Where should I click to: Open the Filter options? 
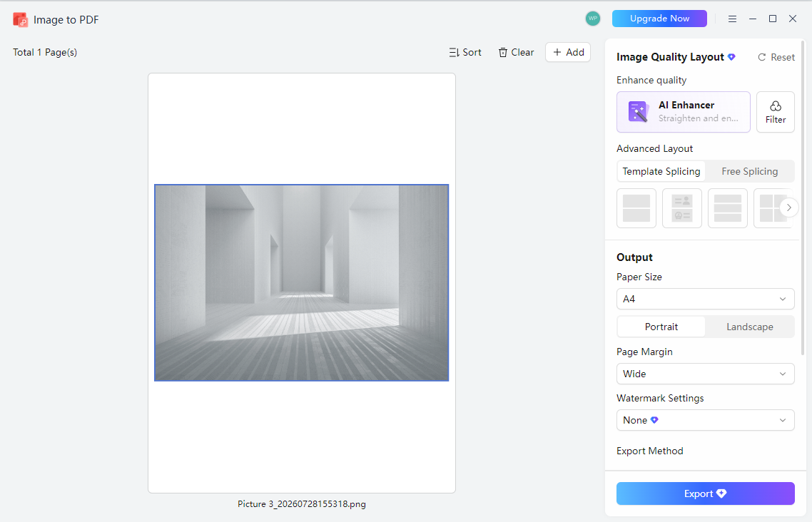775,112
